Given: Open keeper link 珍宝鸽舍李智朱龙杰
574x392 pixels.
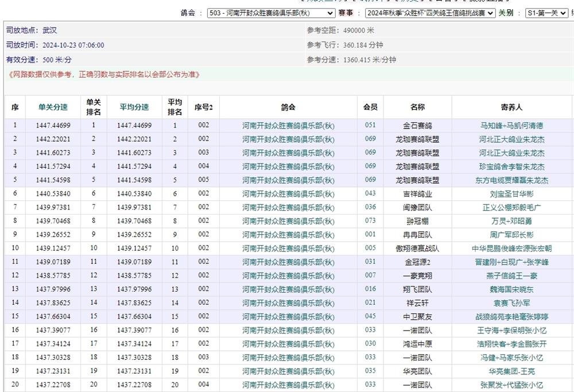Looking at the screenshot, I should click(512, 166).
